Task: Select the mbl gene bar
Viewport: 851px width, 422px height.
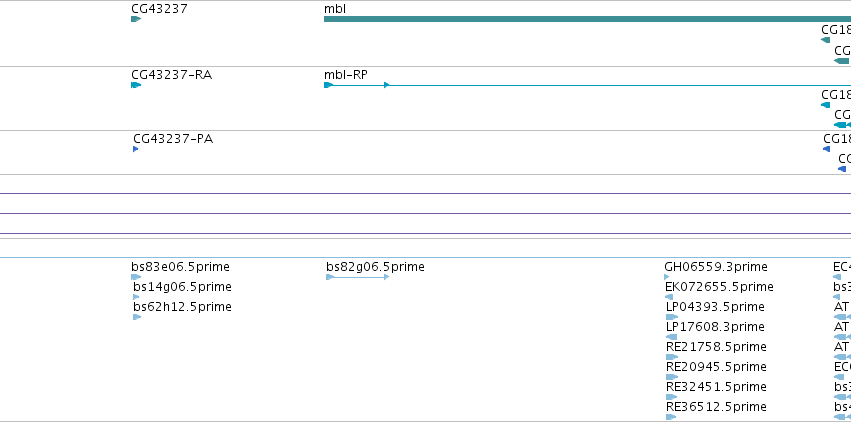Action: tap(587, 19)
